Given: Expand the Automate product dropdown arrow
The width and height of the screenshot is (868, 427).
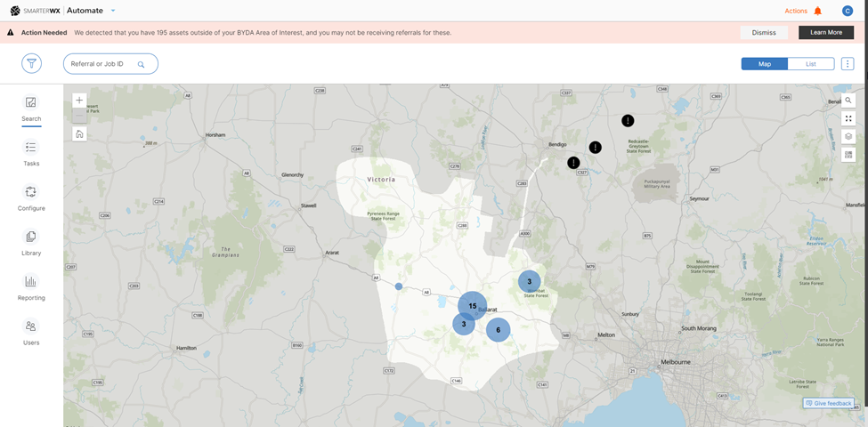Looking at the screenshot, I should click(112, 11).
